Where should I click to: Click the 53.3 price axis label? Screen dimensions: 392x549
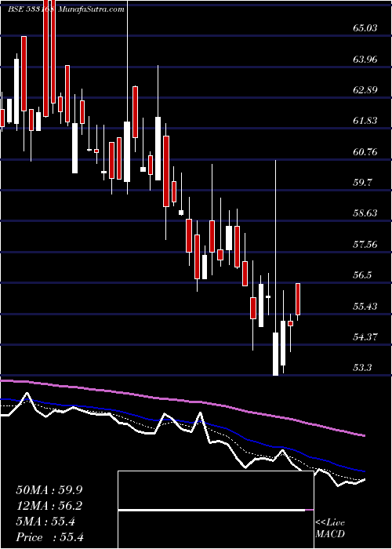[x=362, y=368]
